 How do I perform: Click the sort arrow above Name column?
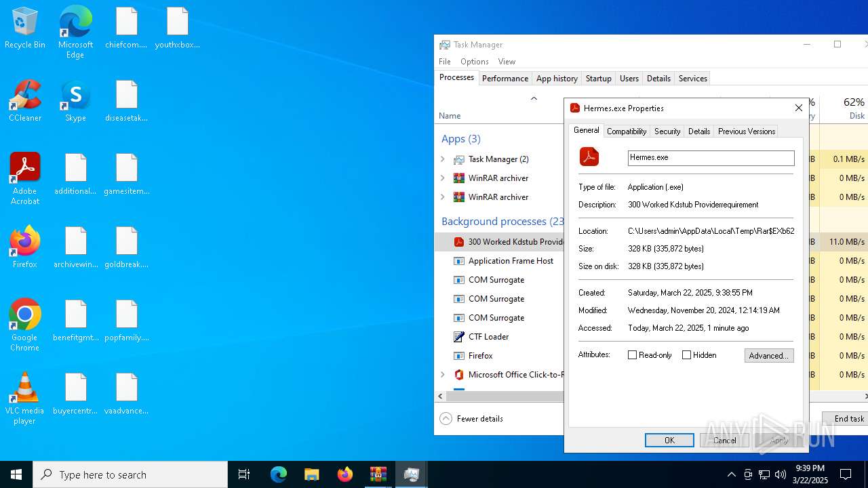click(534, 99)
